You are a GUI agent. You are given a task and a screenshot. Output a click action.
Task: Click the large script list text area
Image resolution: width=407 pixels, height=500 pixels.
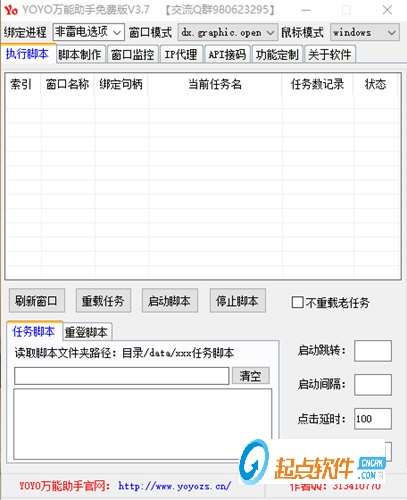143,424
